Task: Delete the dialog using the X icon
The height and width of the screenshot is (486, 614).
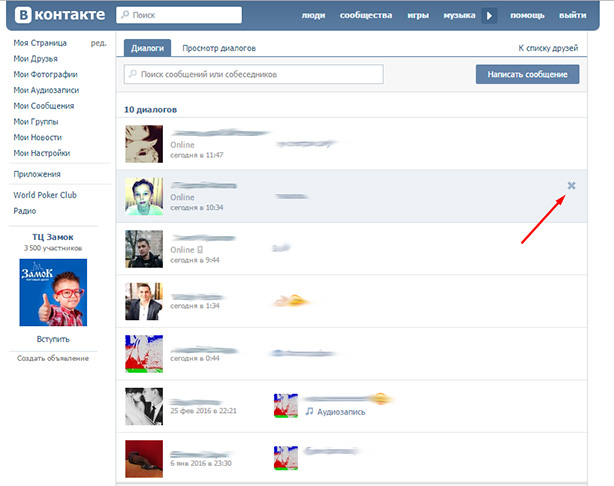Action: (x=571, y=186)
